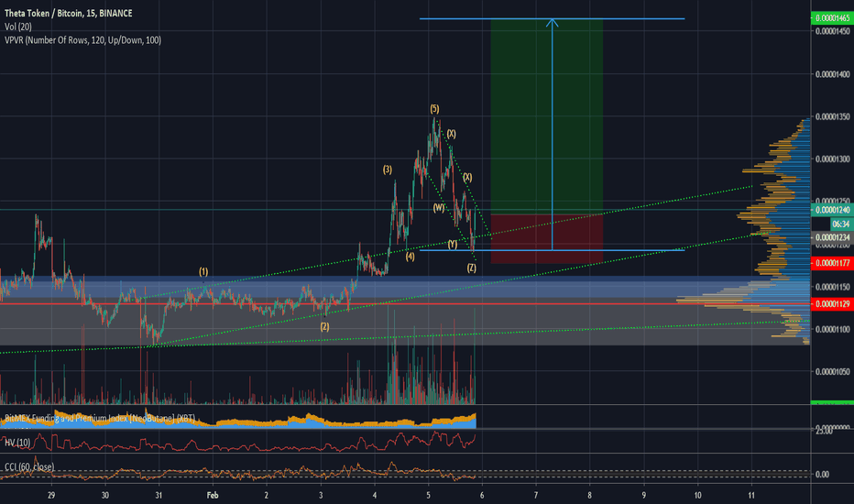Select the gray 0.00001234 price tag

832,237
